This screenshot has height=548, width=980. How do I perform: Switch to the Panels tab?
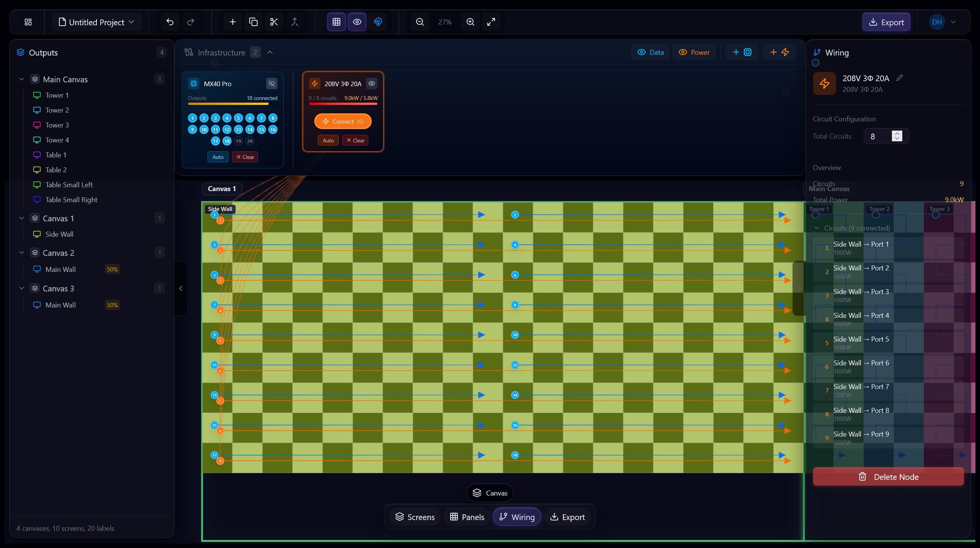pyautogui.click(x=466, y=517)
